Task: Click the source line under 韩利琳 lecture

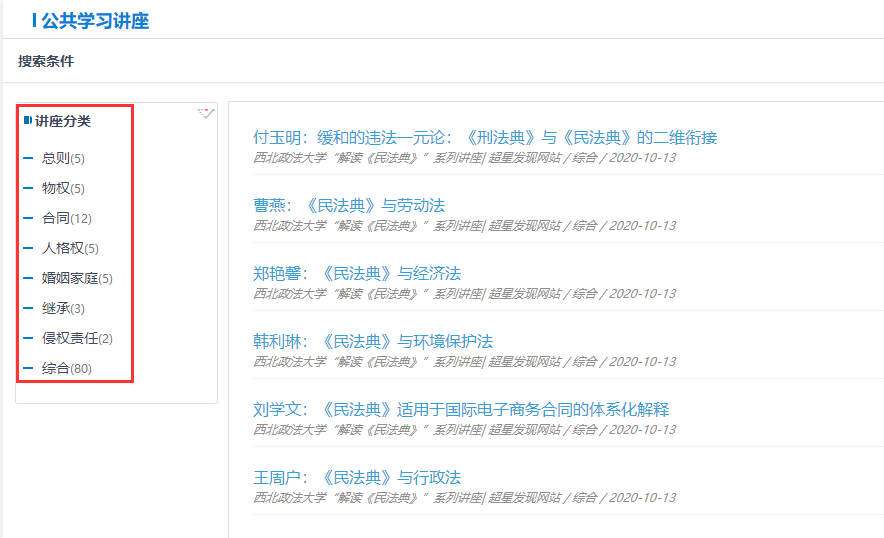Action: [x=464, y=361]
